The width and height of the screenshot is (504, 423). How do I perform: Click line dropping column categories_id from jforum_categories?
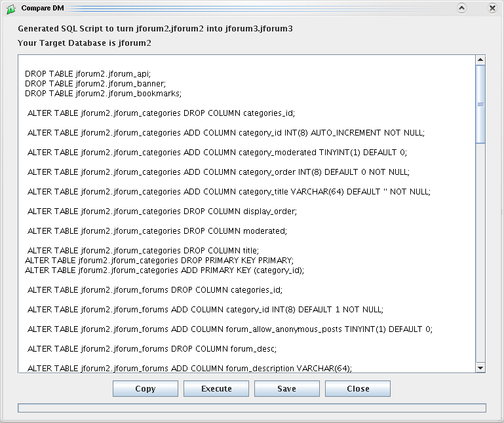(161, 113)
